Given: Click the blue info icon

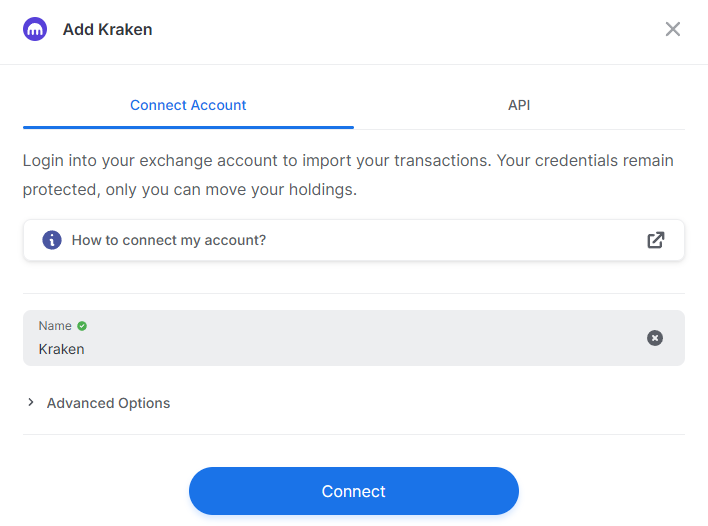Looking at the screenshot, I should [52, 240].
